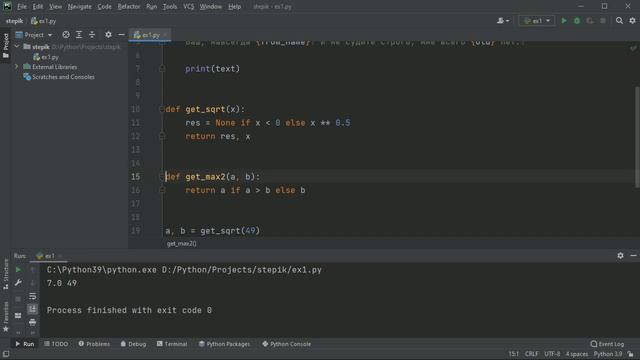Screen dimensions: 640x360
Task: Open the Run menu
Action: tap(151, 7)
